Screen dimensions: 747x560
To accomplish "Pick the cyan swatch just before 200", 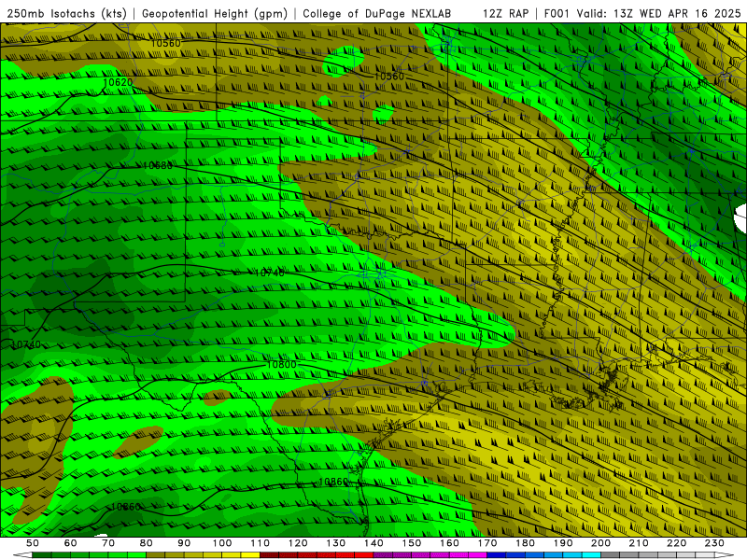I will click(x=591, y=555).
